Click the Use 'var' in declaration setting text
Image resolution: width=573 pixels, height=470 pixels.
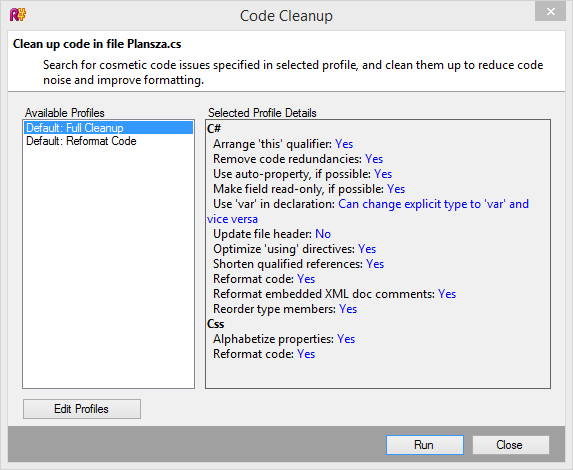[x=274, y=204]
